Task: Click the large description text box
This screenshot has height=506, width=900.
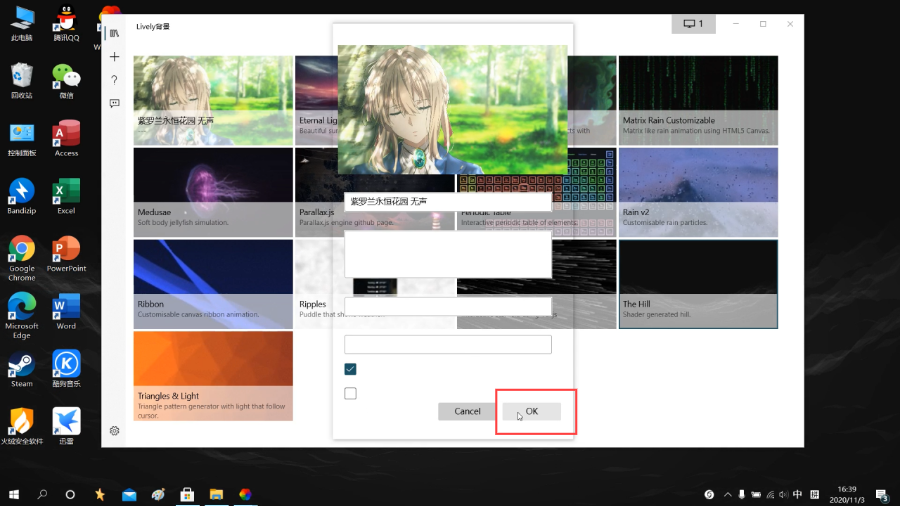Action: 448,254
